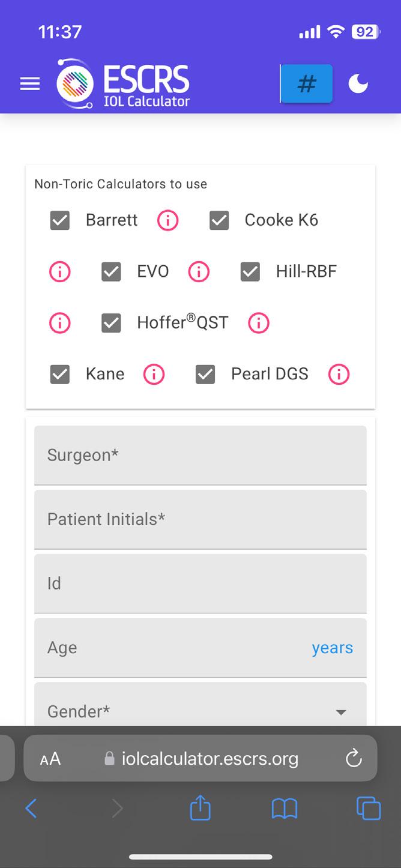Select the Age input field
Screen dimensions: 401x868
[174, 648]
